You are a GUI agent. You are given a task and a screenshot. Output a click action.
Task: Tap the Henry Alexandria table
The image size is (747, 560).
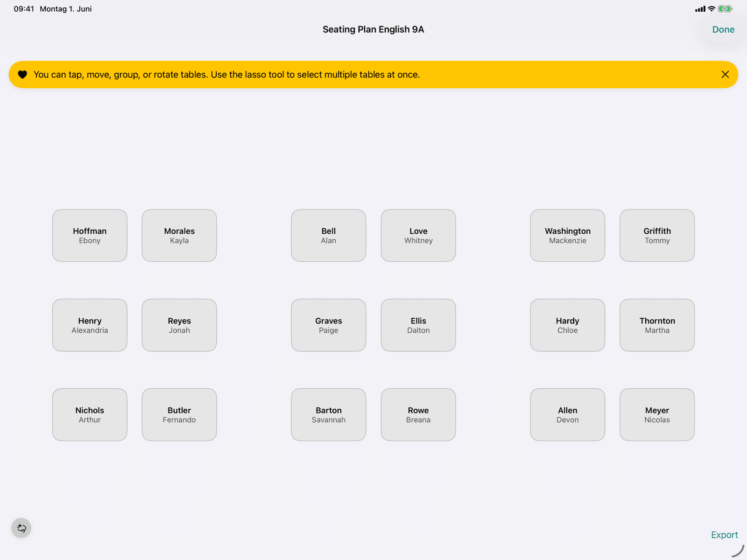90,325
